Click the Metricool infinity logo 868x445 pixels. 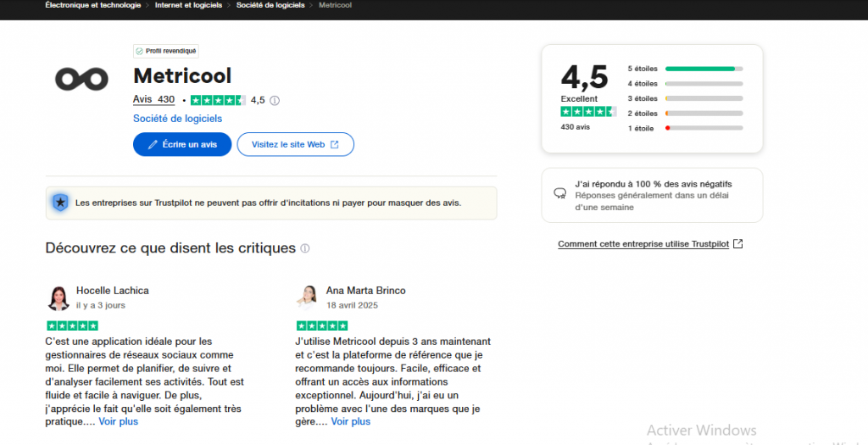pyautogui.click(x=81, y=79)
